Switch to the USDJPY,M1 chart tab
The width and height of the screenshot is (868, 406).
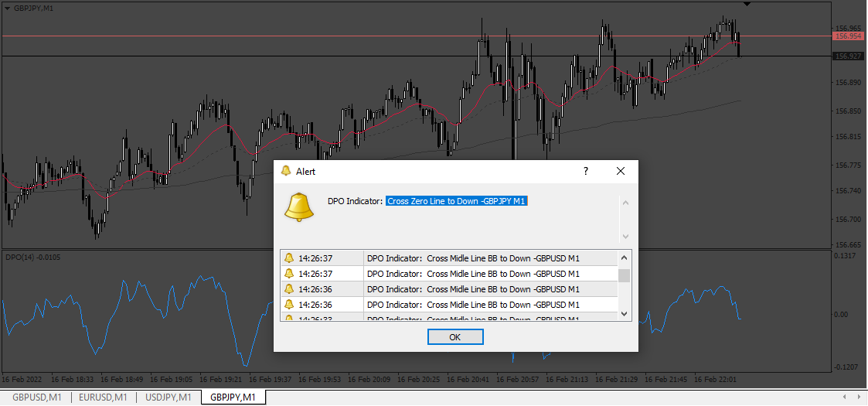(x=168, y=397)
